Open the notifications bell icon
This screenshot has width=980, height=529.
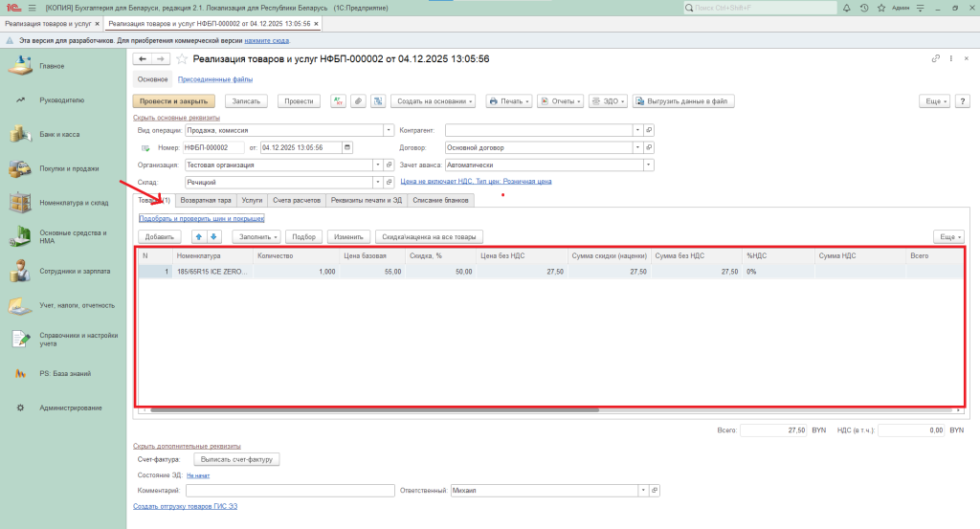point(847,8)
